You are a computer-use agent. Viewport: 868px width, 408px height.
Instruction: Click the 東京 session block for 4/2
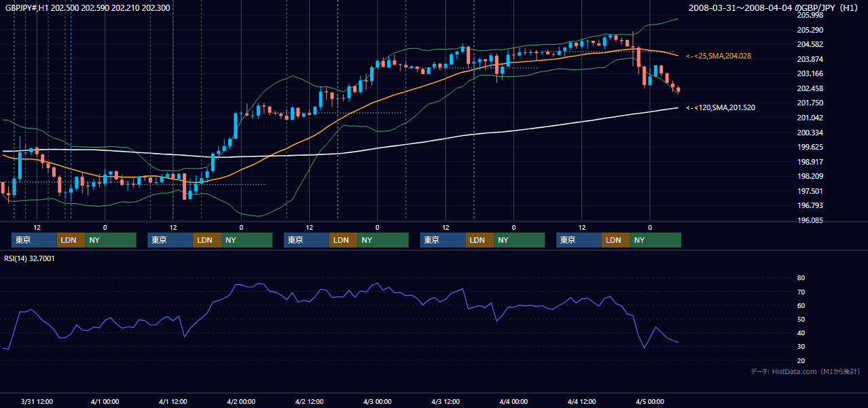coord(306,240)
